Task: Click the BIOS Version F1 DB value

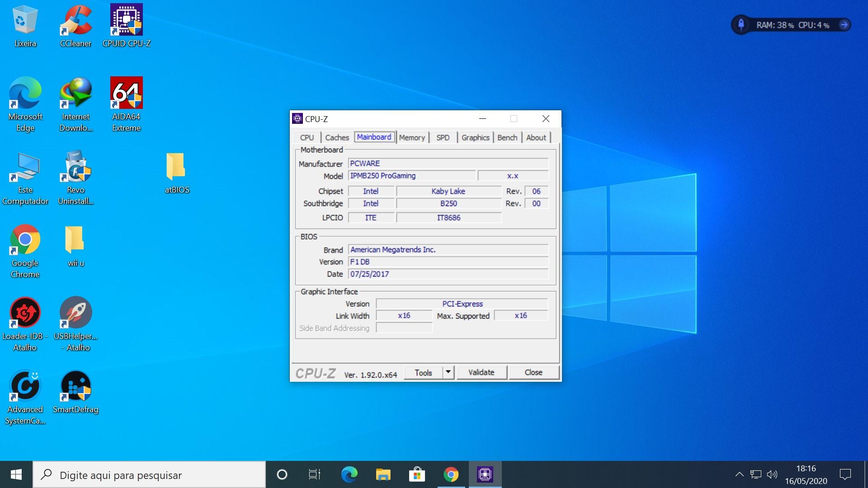Action: (448, 262)
